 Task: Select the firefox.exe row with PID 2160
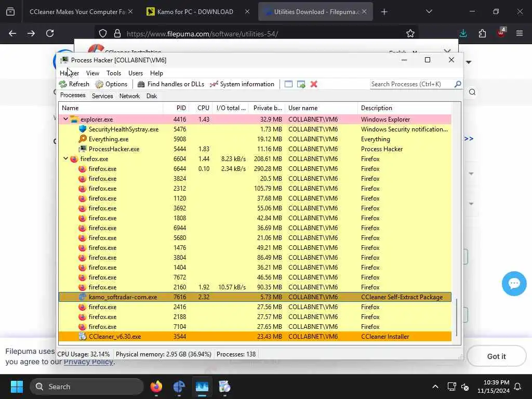[255, 287]
